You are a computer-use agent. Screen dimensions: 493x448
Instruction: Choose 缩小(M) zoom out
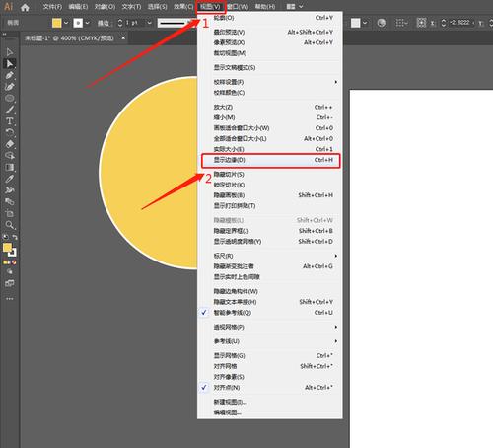coord(269,117)
